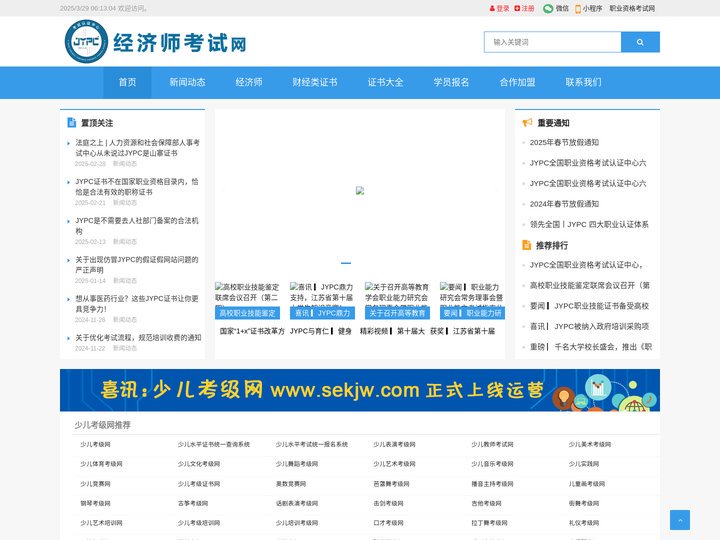Click thumbnail caption 关于召开高等教育
The image size is (720, 540).
click(397, 313)
